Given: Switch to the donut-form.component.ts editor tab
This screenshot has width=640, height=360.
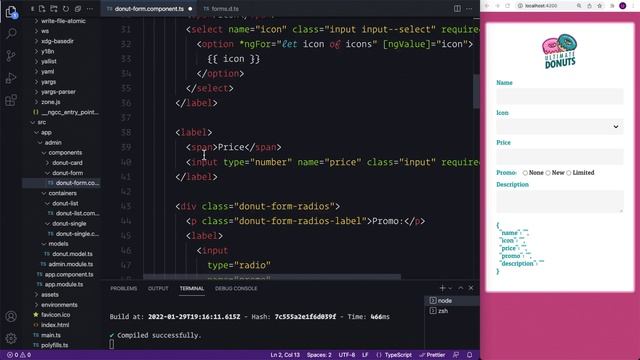Looking at the screenshot, I should (x=149, y=9).
